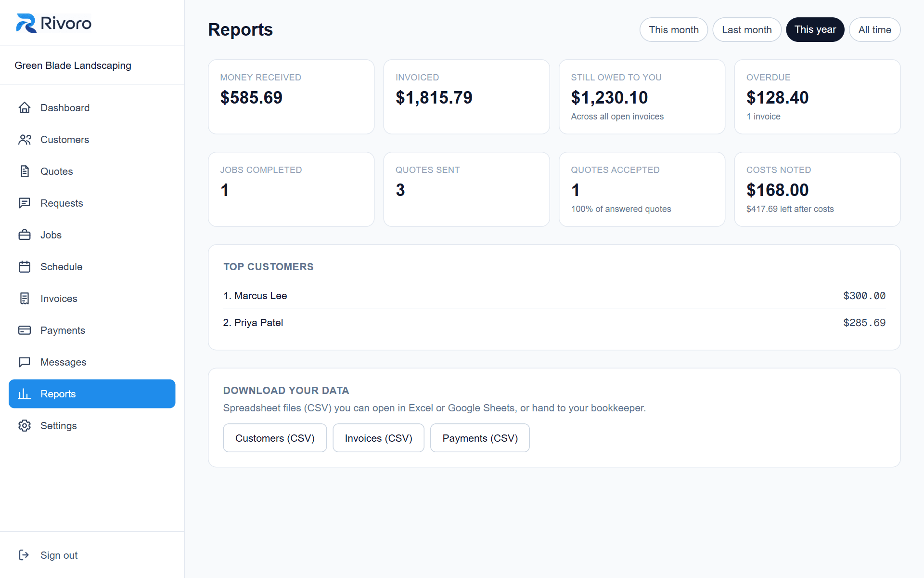
Task: Click the Top Customers heading
Action: click(x=269, y=267)
